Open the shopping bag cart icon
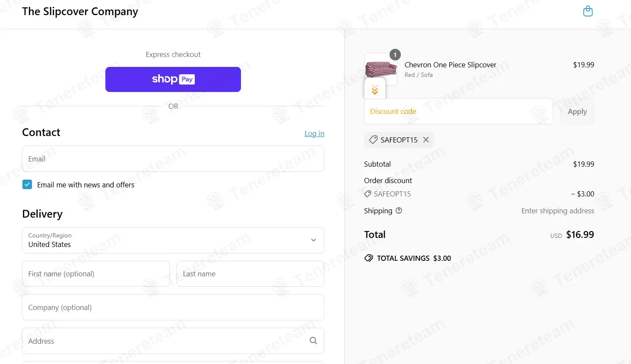Viewport: 631px width, 364px height. 588,11
